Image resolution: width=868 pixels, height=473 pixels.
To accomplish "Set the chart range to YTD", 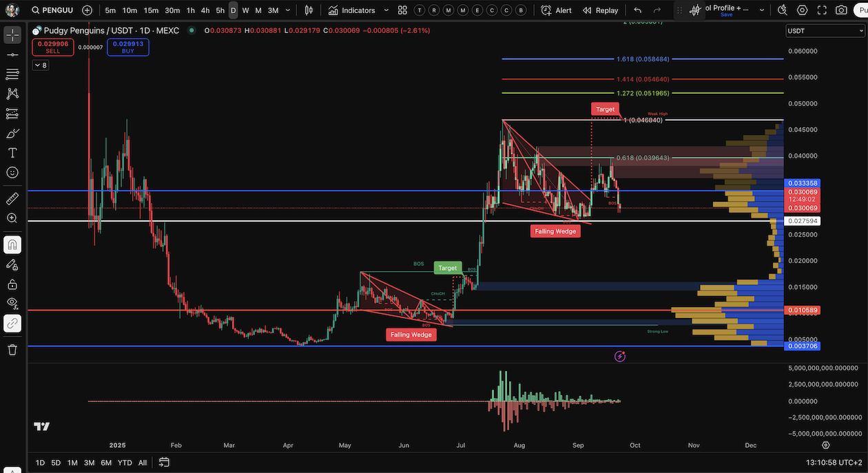I will pyautogui.click(x=125, y=463).
